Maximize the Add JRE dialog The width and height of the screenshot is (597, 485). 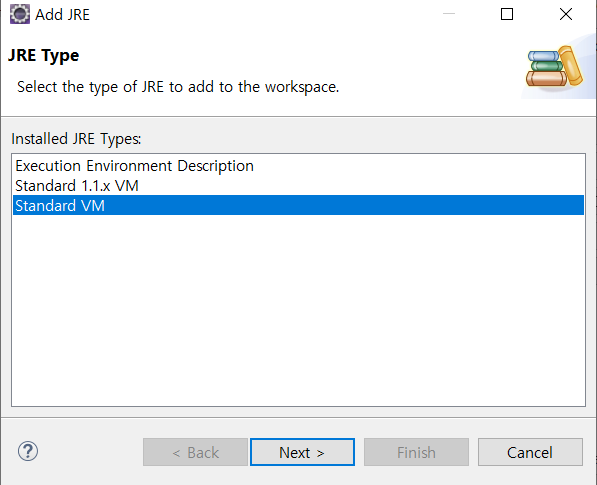pyautogui.click(x=507, y=14)
